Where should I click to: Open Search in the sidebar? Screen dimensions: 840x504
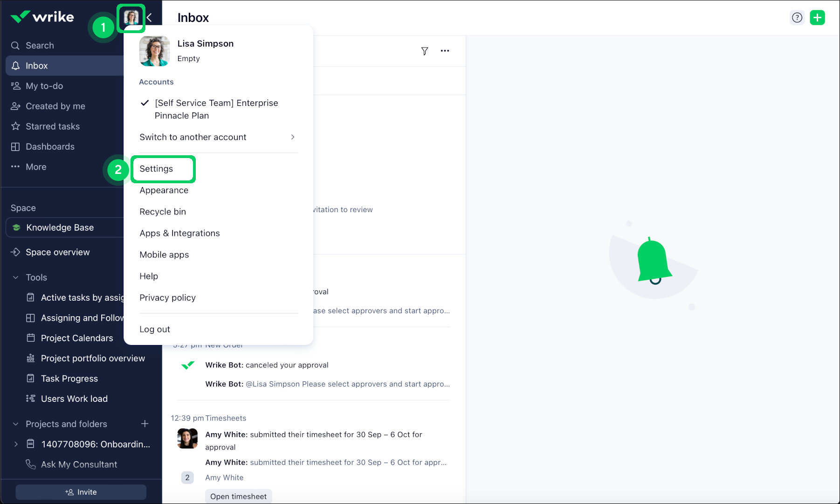(x=39, y=45)
